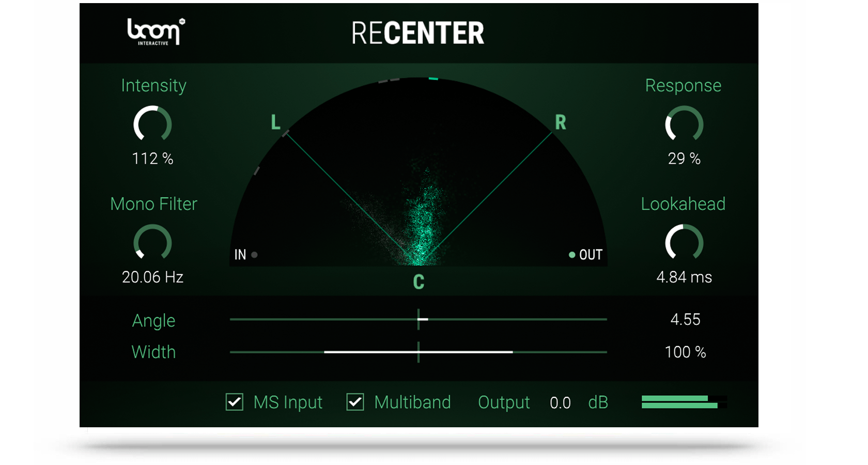The height and width of the screenshot is (465, 868).
Task: Click the Intensity knob
Action: point(152,124)
